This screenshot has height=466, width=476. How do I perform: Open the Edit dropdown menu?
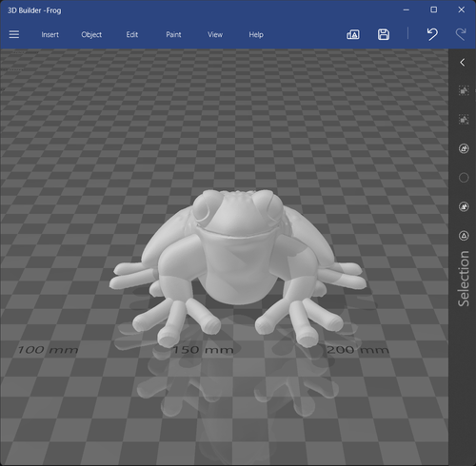[x=132, y=34]
